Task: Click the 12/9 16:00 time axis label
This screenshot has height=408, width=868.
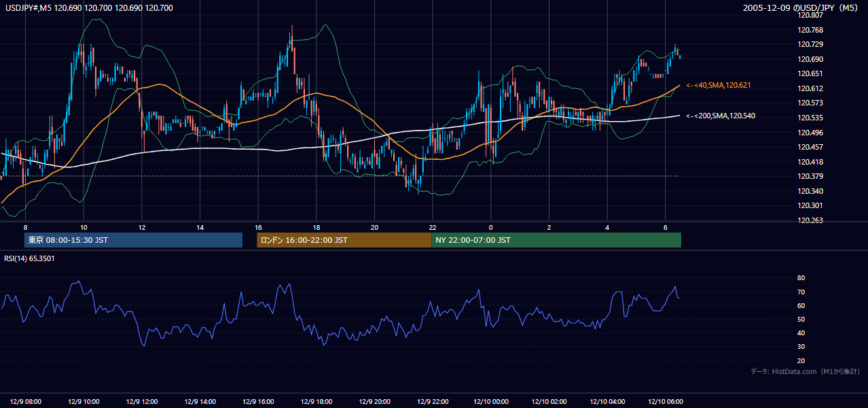Action: pyautogui.click(x=258, y=402)
